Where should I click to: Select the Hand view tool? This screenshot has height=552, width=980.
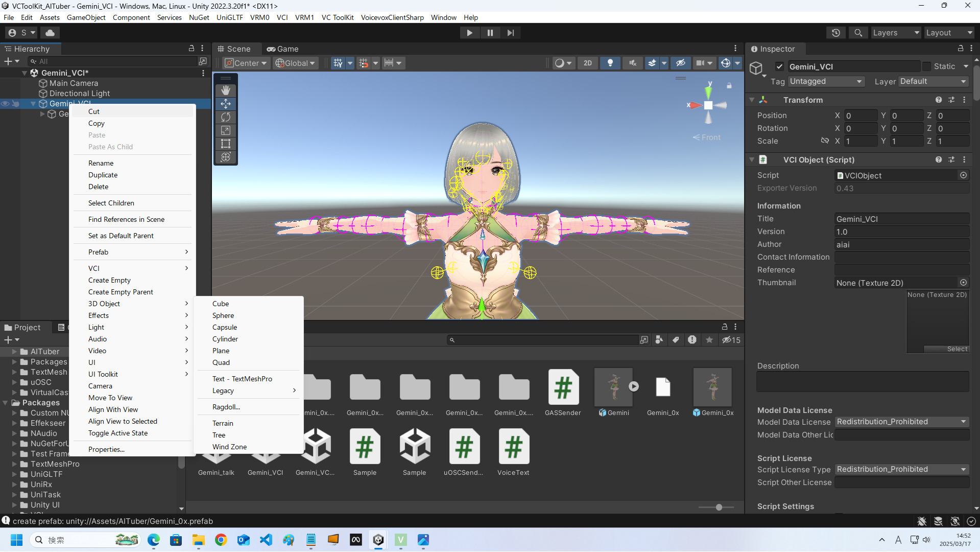point(226,90)
